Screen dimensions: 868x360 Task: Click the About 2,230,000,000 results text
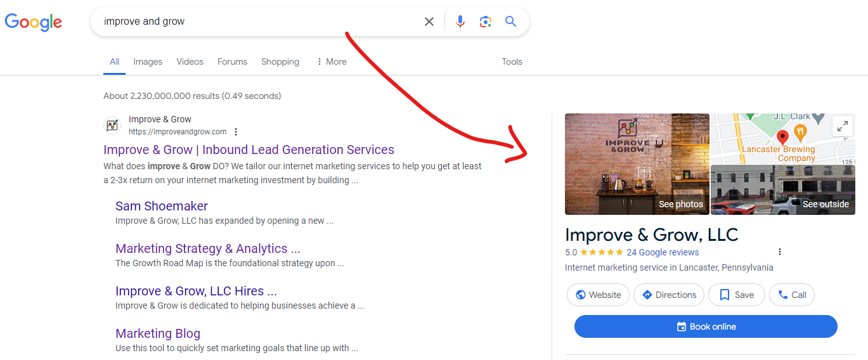pos(192,96)
